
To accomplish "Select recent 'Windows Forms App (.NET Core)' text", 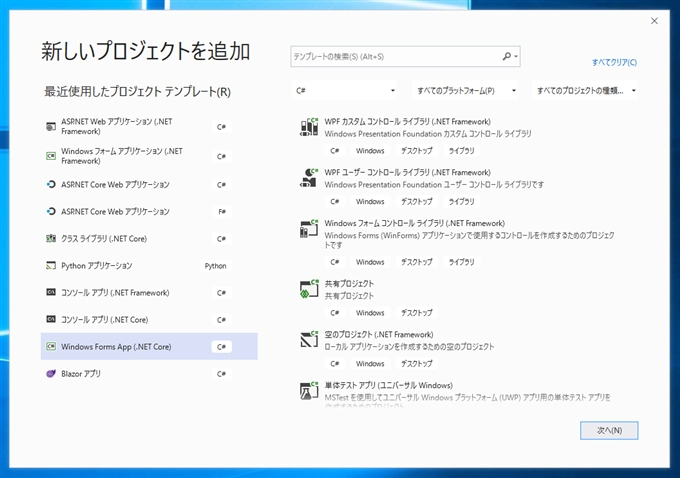I will tap(116, 347).
